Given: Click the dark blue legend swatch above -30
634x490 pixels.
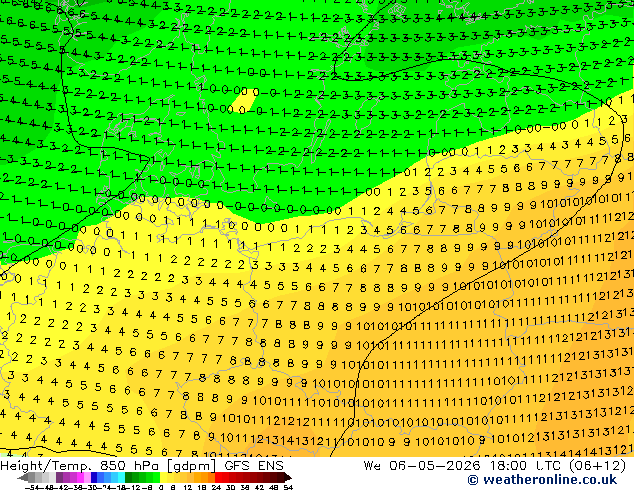Looking at the screenshot, I should coord(94,477).
